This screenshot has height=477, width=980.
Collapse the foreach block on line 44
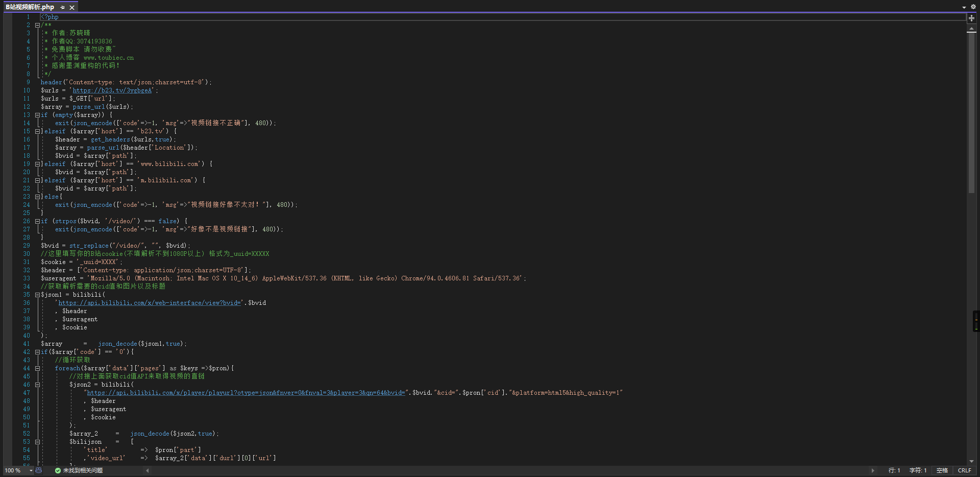(37, 368)
